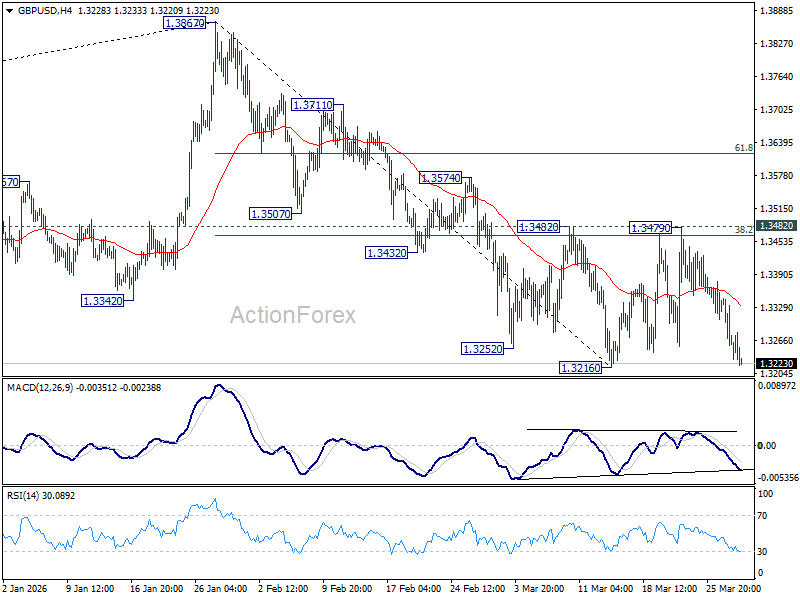This screenshot has width=800, height=600.
Task: Click the GBPUSD,H4 chart title text
Action: [45, 11]
